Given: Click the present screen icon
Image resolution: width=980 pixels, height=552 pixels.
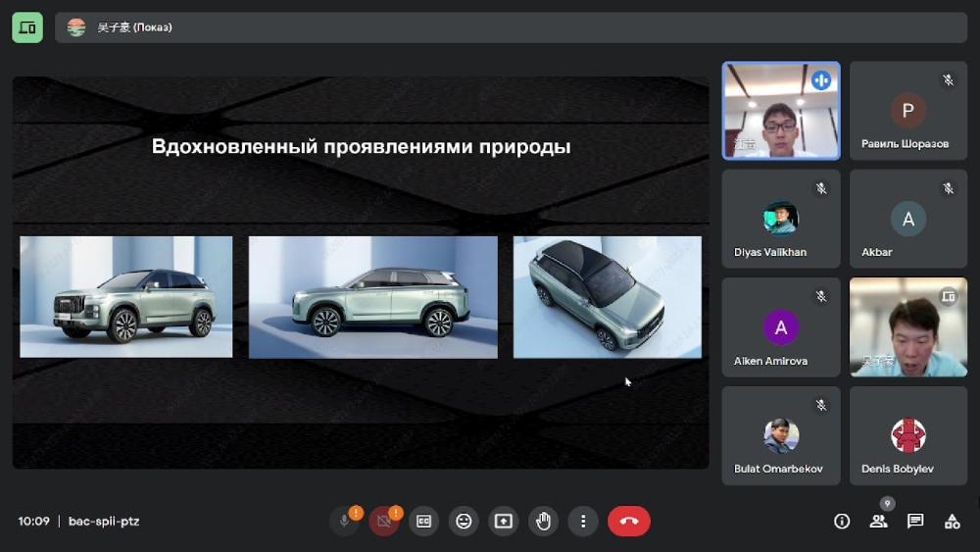Looking at the screenshot, I should [503, 521].
